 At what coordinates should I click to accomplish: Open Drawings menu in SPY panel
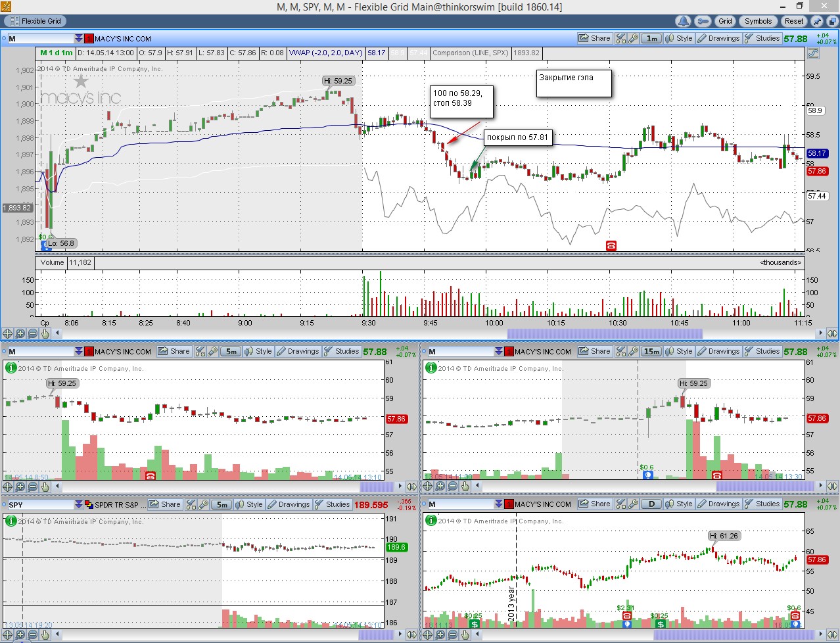point(289,504)
